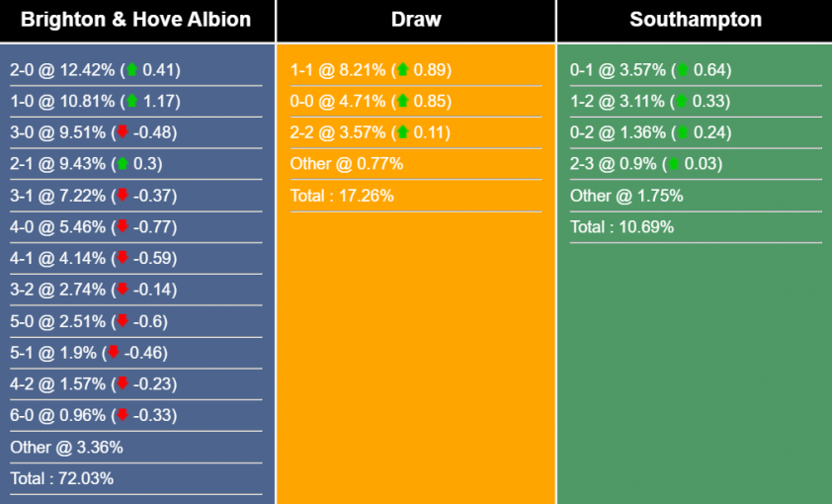This screenshot has height=504, width=832.
Task: Click Brighton Total : 72.03% row
Action: click(x=62, y=479)
